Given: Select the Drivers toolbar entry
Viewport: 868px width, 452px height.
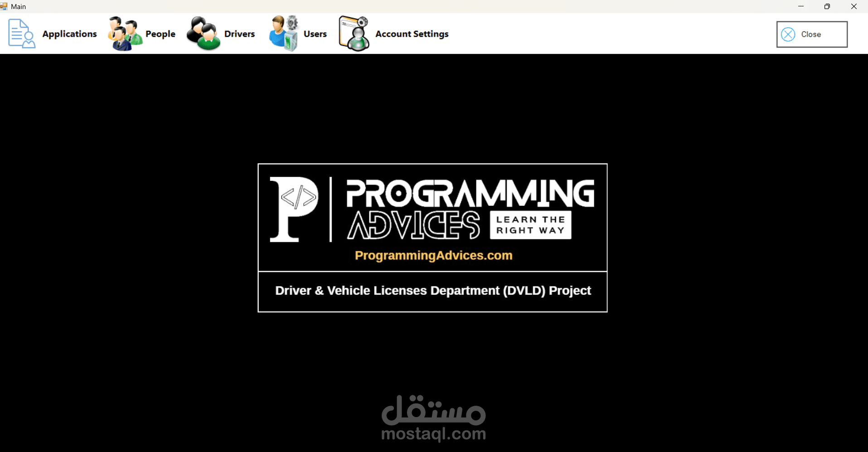Looking at the screenshot, I should [239, 34].
